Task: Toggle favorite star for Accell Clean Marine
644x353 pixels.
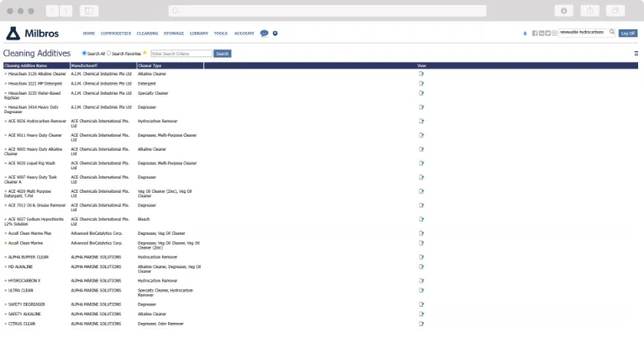Action: tap(5, 243)
